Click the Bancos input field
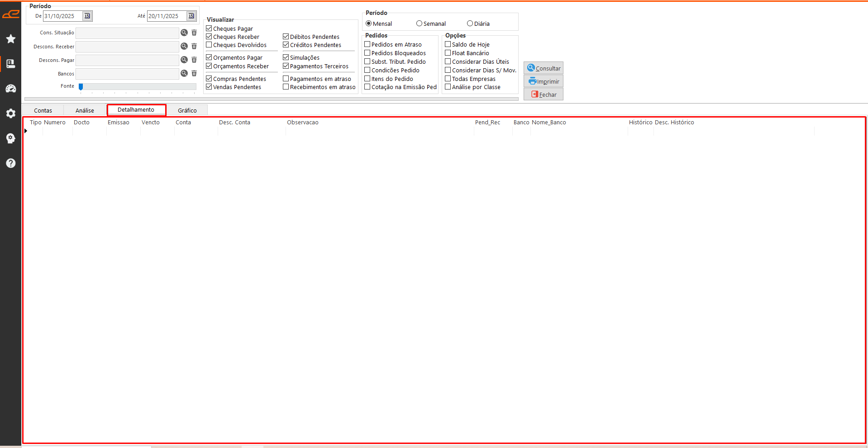This screenshot has height=448, width=868. coord(127,74)
